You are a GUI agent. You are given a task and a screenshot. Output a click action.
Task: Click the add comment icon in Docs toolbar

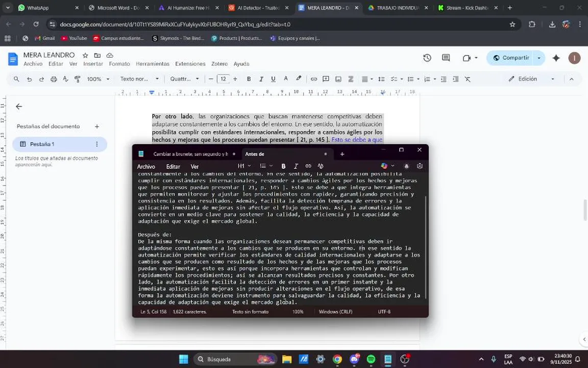click(x=326, y=79)
